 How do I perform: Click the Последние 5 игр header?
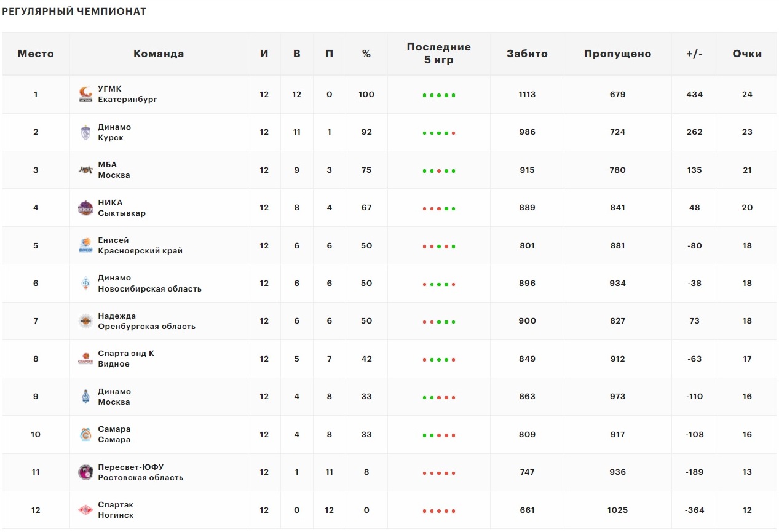point(439,54)
